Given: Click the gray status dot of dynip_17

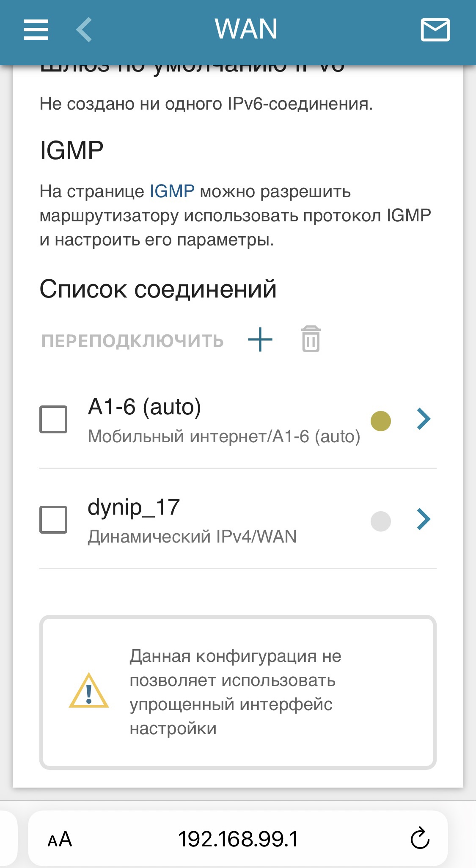Looking at the screenshot, I should (x=380, y=521).
